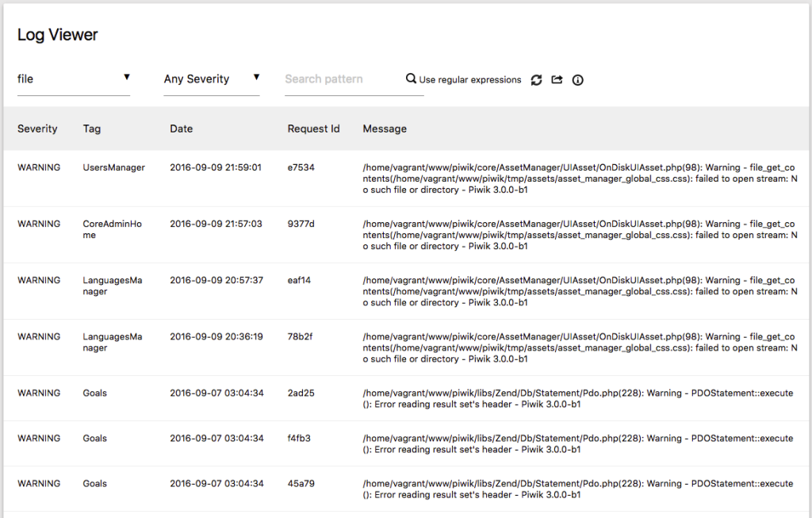Select the 2016-09-09 20:36:19 log row
Screen dimensions: 812x518
(x=406, y=347)
